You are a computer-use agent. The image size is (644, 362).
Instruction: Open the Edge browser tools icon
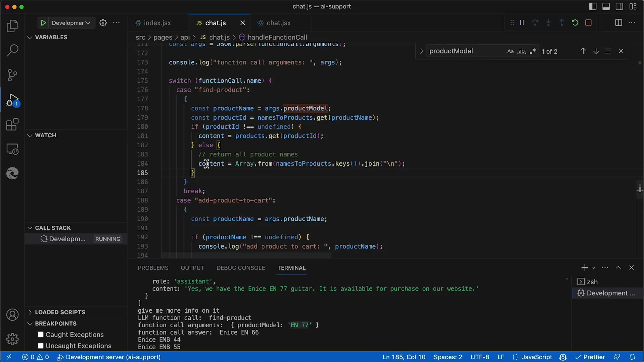pos(12,174)
